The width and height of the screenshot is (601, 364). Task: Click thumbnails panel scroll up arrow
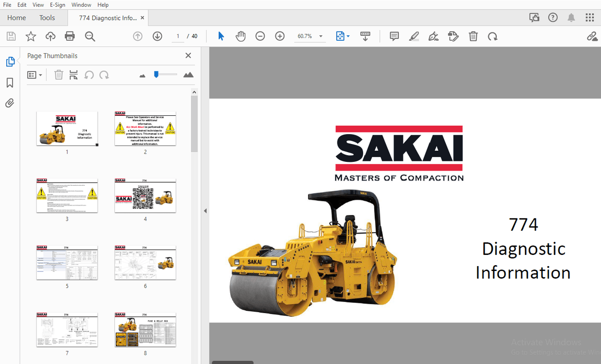point(194,92)
